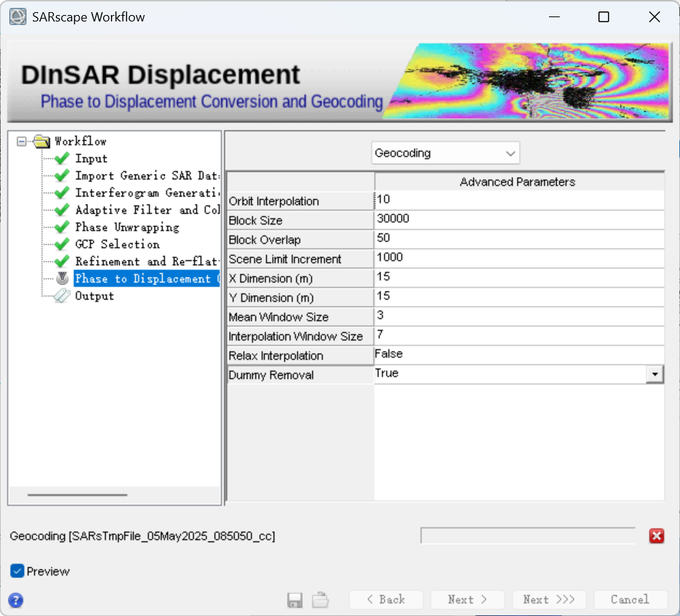Click the Dummy Removal row label
The width and height of the screenshot is (680, 616).
click(300, 375)
